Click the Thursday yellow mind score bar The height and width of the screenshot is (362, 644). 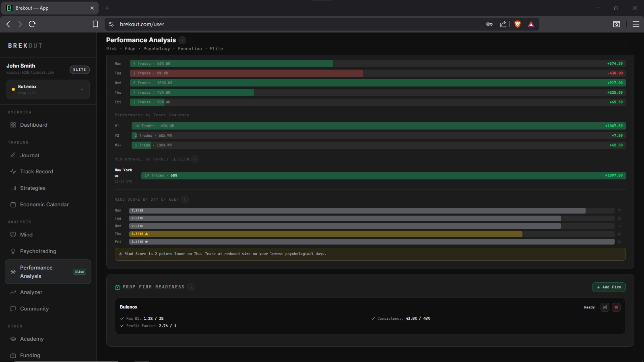tap(326, 234)
